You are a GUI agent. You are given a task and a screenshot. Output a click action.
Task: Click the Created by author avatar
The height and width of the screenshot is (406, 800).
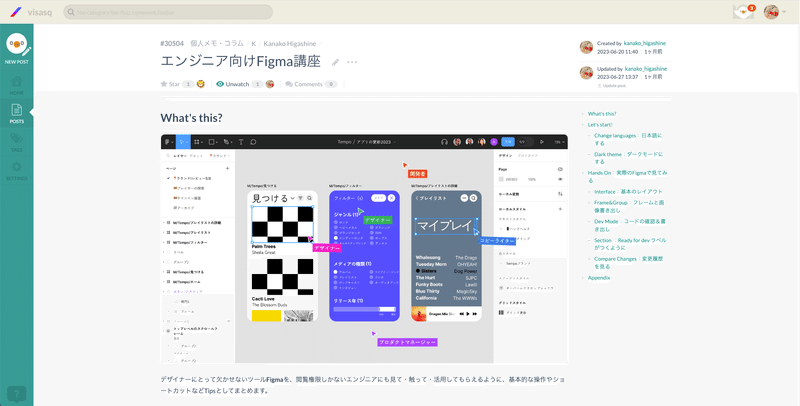(x=586, y=47)
